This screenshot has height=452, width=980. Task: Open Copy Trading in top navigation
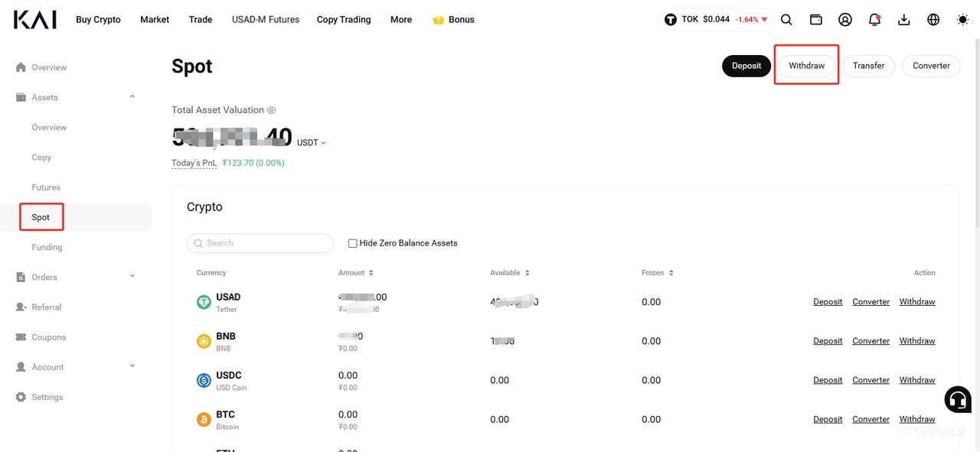[344, 20]
